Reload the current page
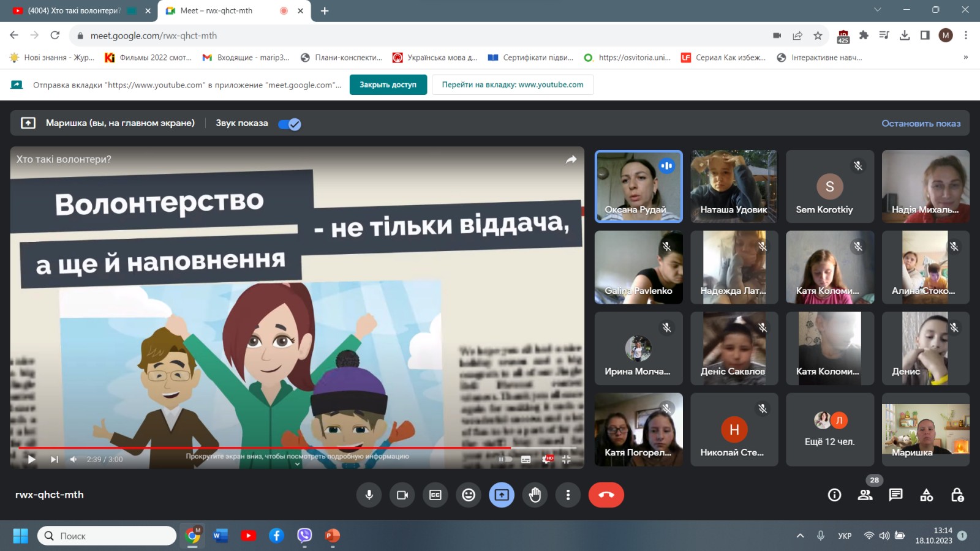980x551 pixels. click(55, 36)
